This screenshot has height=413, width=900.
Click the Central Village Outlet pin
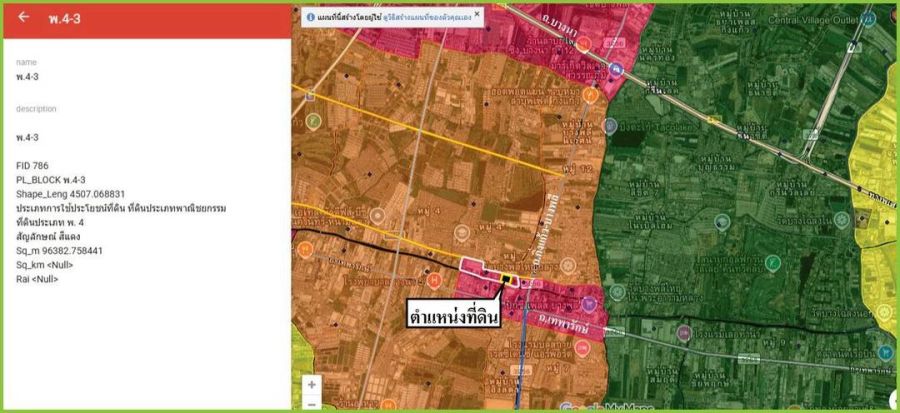pyautogui.click(x=869, y=20)
